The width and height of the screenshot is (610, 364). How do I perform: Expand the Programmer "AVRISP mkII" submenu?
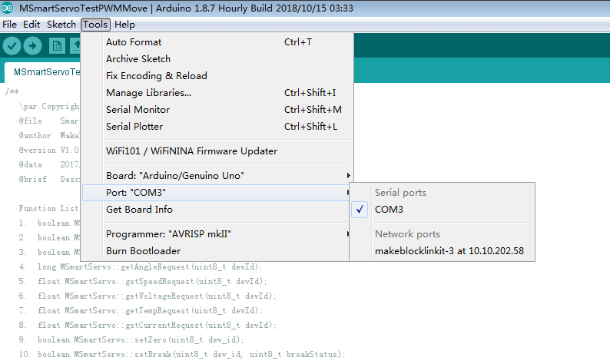click(217, 234)
